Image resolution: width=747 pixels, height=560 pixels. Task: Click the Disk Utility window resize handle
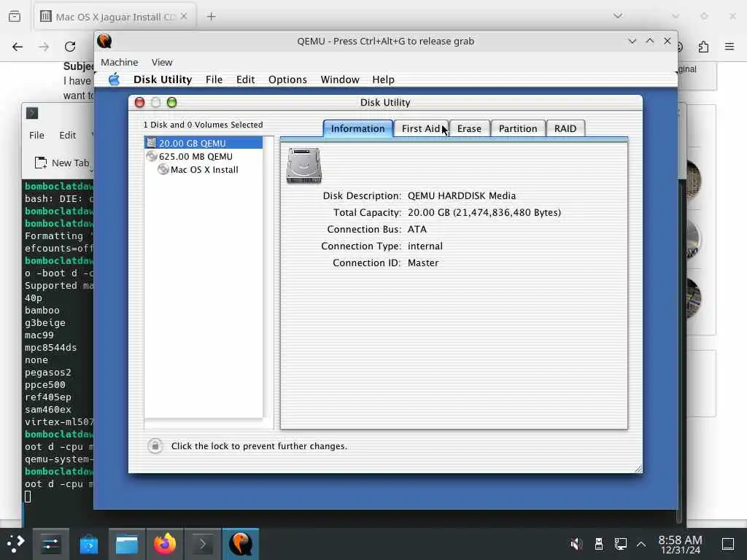click(638, 469)
